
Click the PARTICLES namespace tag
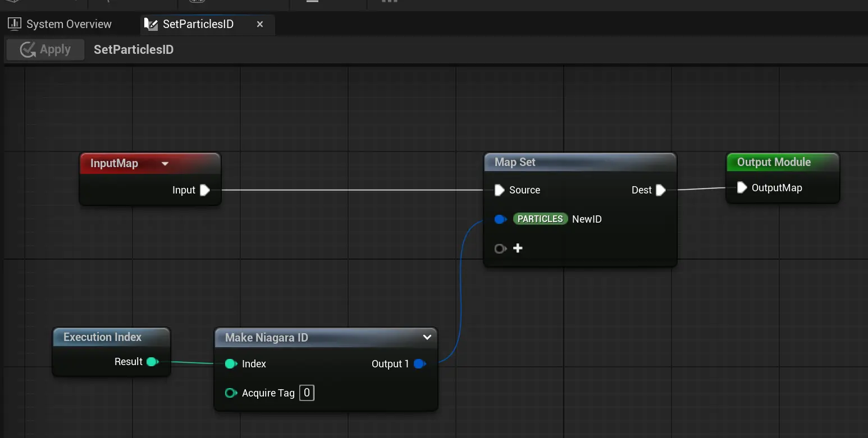540,219
